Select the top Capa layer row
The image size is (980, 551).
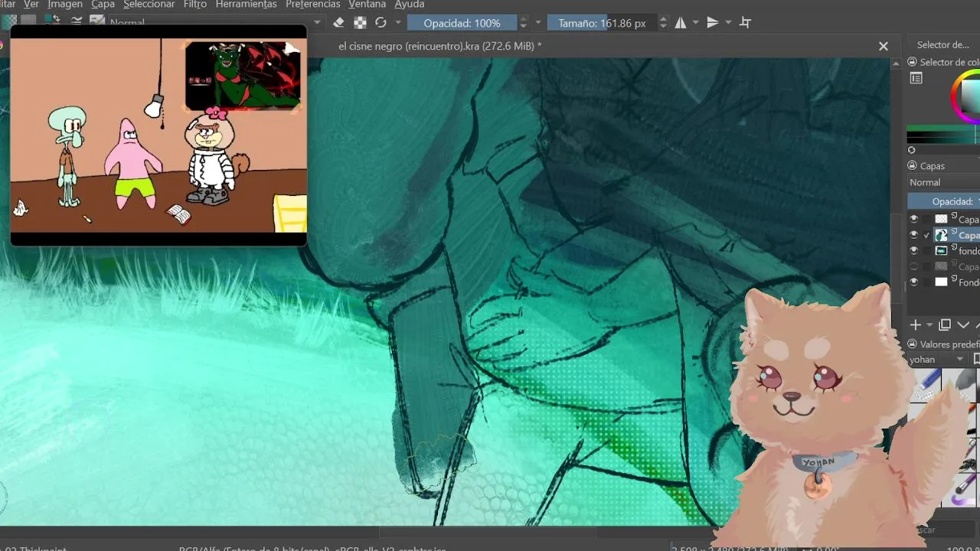pos(943,219)
